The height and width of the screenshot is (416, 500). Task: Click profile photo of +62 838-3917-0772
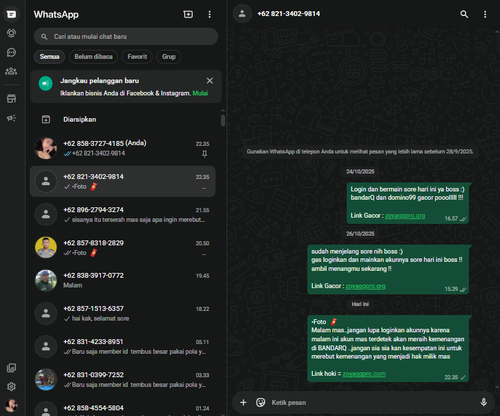click(46, 280)
